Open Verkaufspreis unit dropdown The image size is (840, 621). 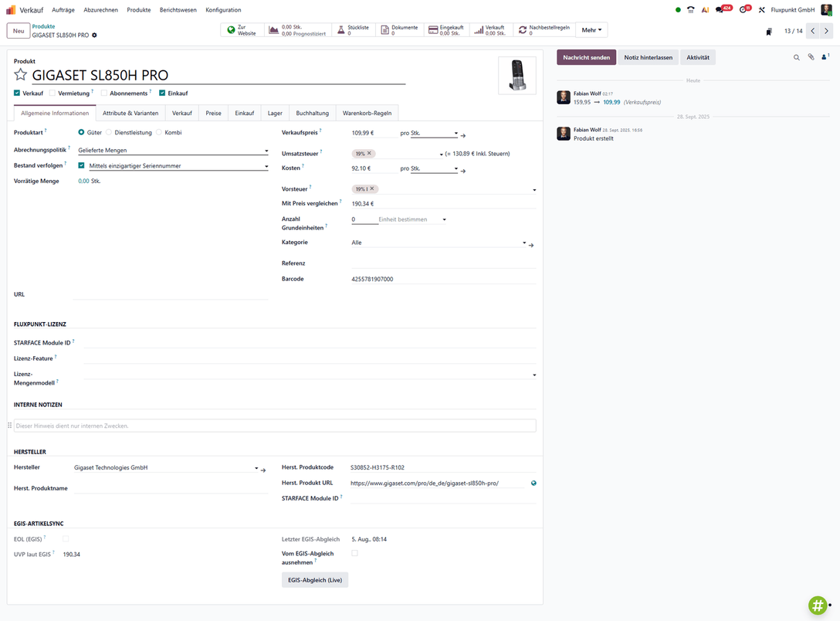coord(435,133)
